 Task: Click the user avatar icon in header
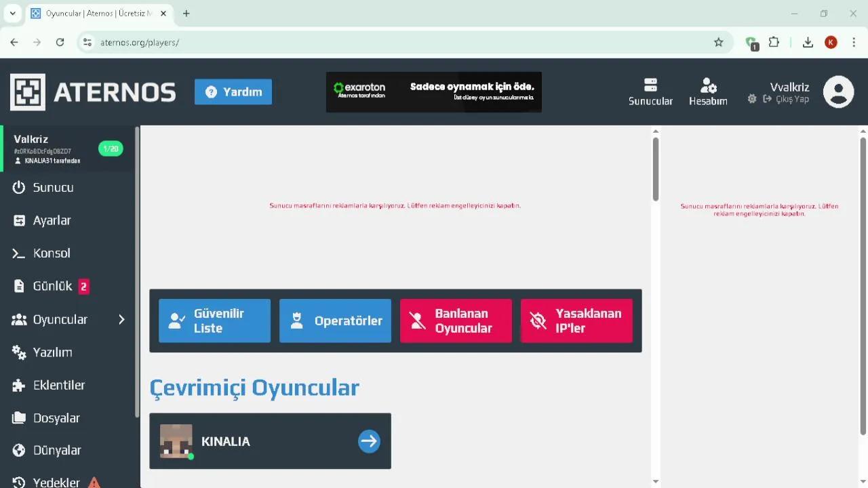[x=838, y=91]
